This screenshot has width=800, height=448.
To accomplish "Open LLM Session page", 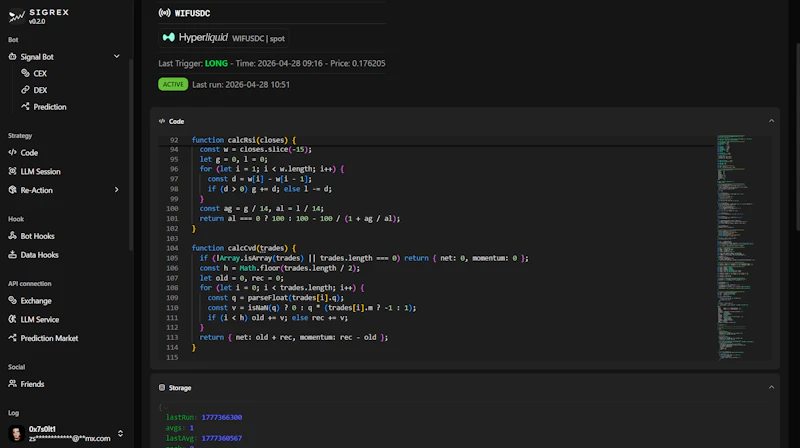I will click(x=40, y=171).
